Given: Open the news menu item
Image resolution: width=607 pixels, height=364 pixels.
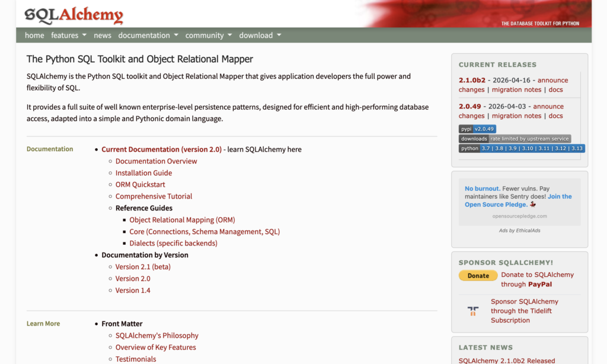Looking at the screenshot, I should (x=102, y=35).
